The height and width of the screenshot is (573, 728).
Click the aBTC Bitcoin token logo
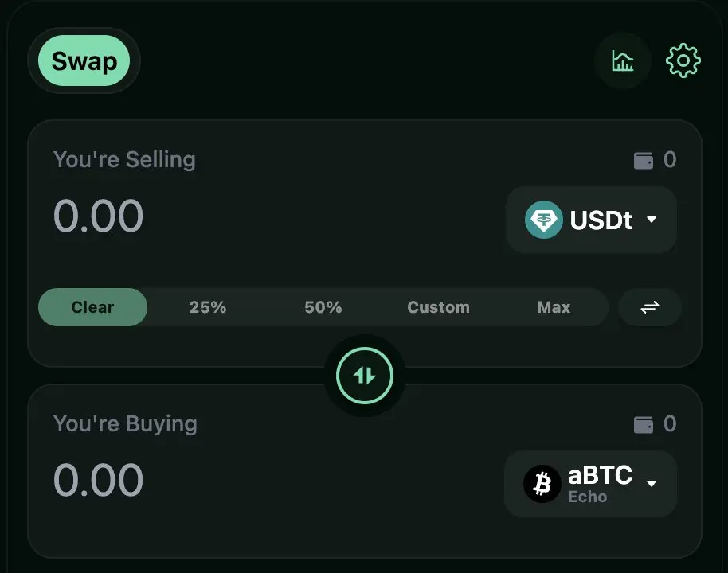[x=542, y=483]
